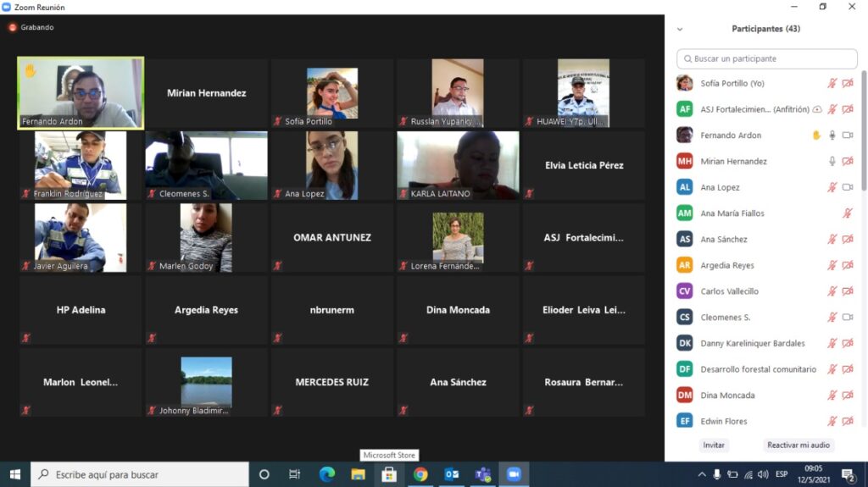Toggle Sofía Portillo's muted microphone in list

pos(832,83)
